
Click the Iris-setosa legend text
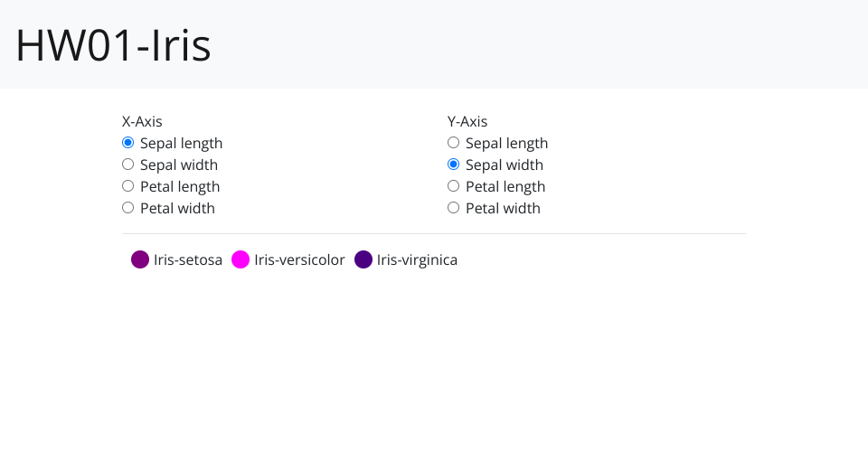coord(188,260)
